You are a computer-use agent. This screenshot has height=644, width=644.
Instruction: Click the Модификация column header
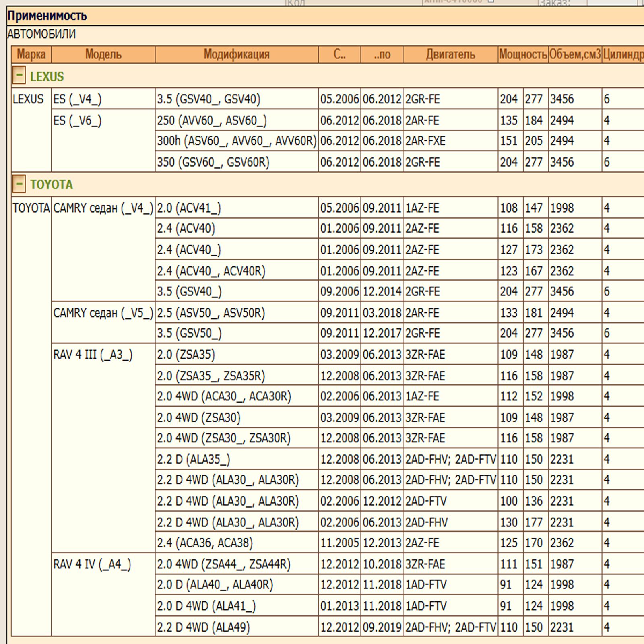[236, 54]
